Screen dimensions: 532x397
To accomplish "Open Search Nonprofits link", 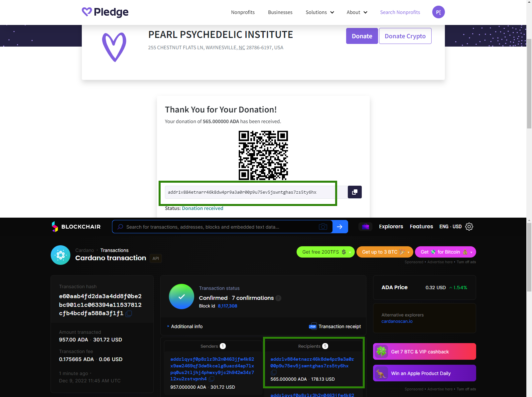I will 400,12.
